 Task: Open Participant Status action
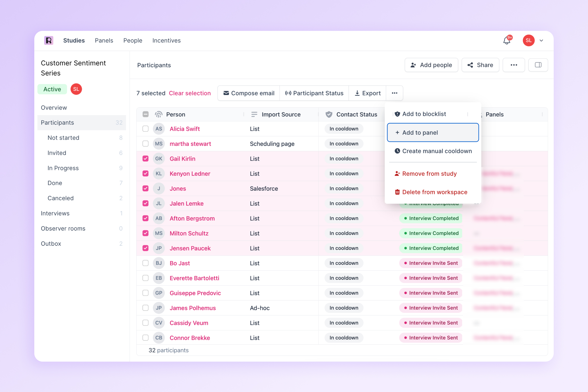314,93
